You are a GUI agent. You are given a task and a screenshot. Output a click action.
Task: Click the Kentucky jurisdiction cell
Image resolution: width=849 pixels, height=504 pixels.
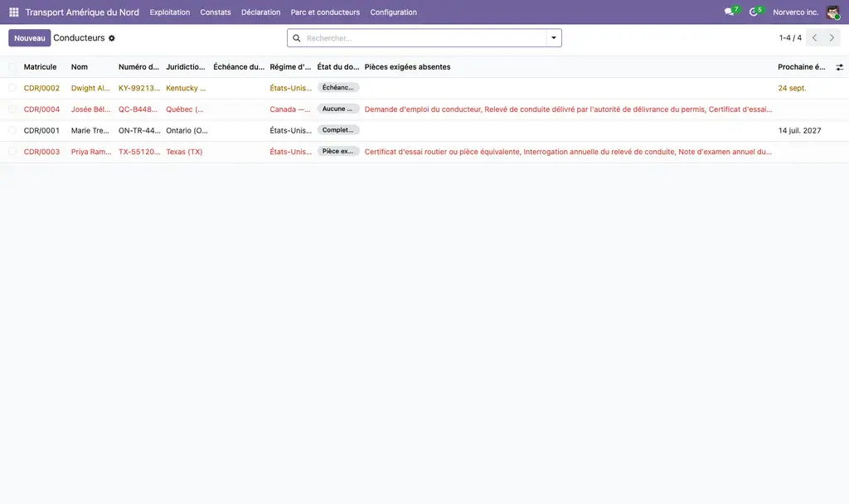click(x=186, y=88)
